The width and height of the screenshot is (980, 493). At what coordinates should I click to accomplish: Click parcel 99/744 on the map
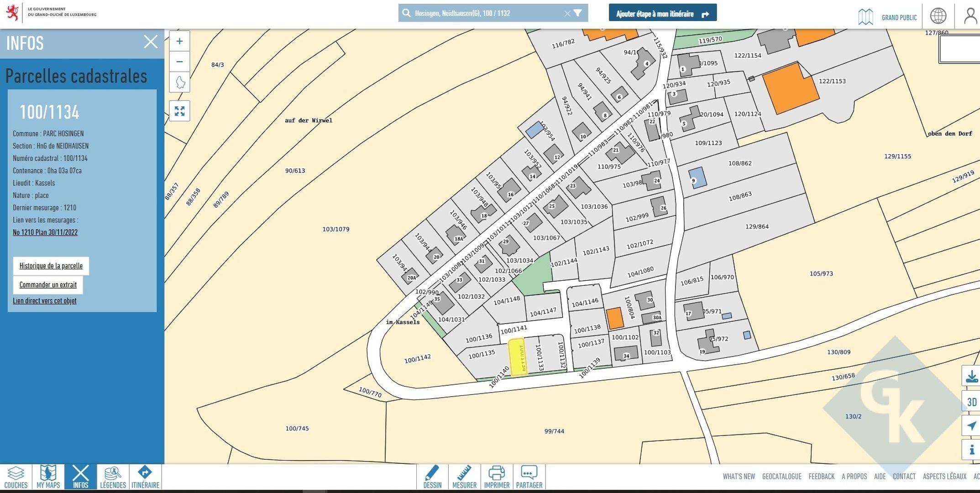(554, 431)
